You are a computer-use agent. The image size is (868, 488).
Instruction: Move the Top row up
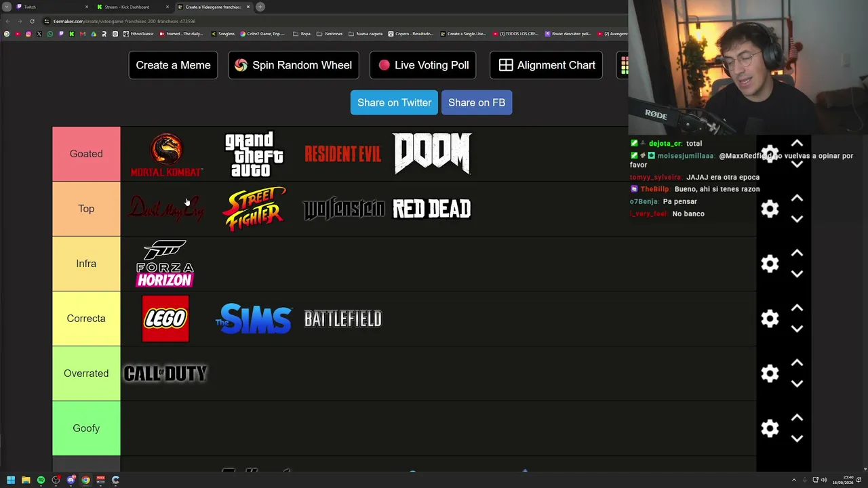[x=797, y=199]
